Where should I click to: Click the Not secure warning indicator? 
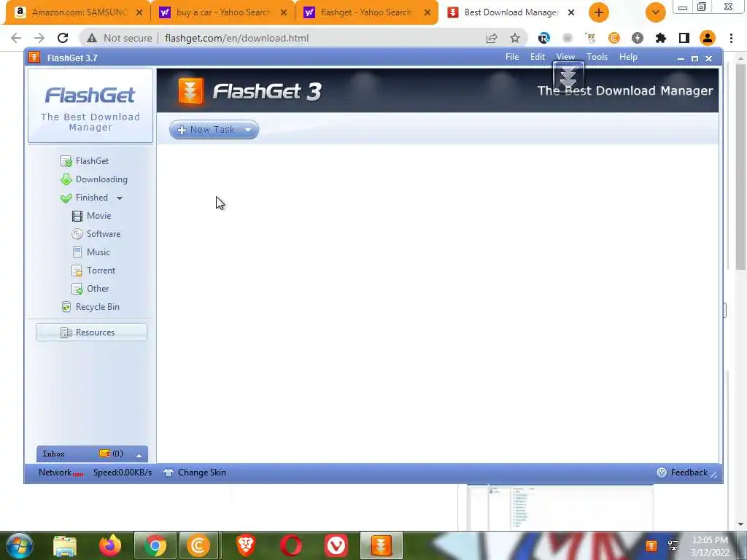point(119,38)
